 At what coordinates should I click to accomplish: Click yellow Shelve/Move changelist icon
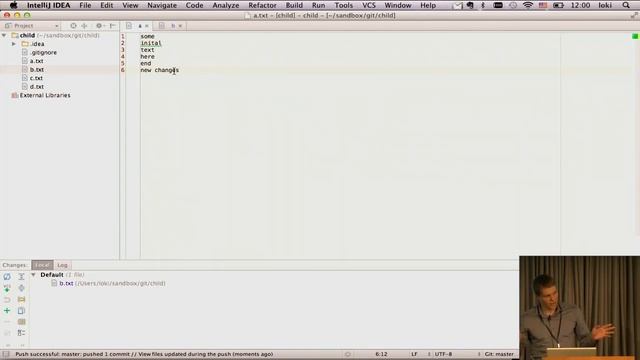click(x=21, y=299)
